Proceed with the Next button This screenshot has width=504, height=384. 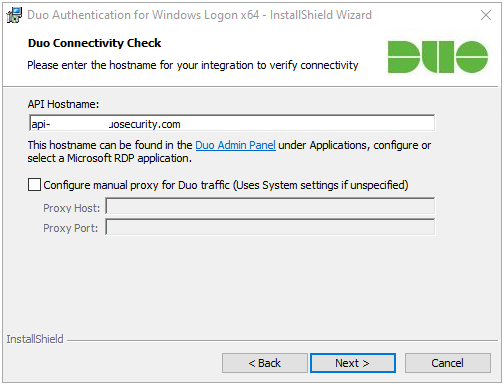click(353, 363)
